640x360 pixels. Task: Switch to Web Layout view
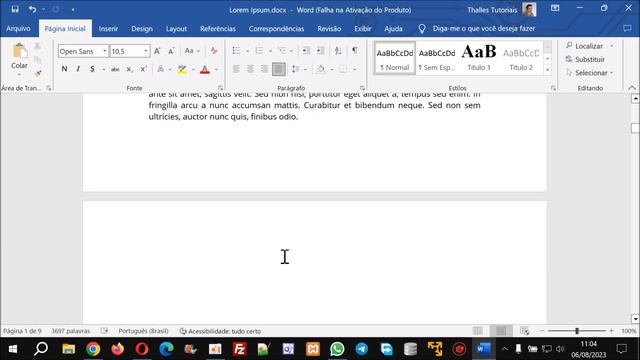point(525,331)
